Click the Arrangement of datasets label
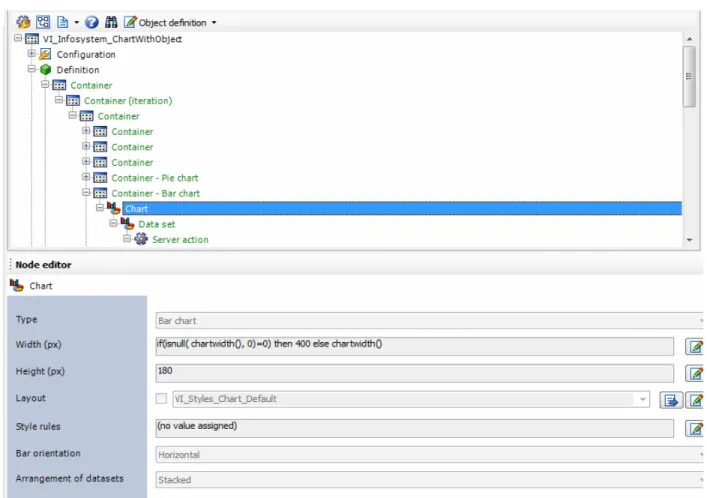Image resolution: width=707 pixels, height=498 pixels. coord(69,479)
